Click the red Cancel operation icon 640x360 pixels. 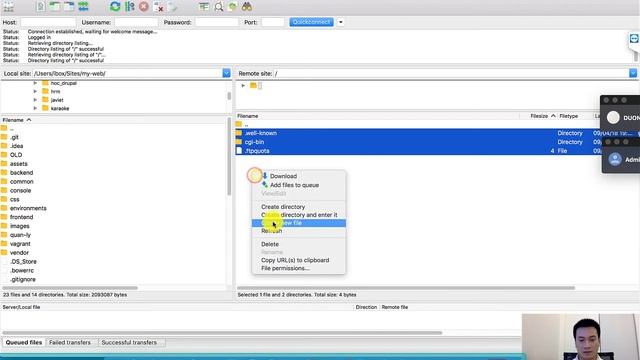coord(144,7)
